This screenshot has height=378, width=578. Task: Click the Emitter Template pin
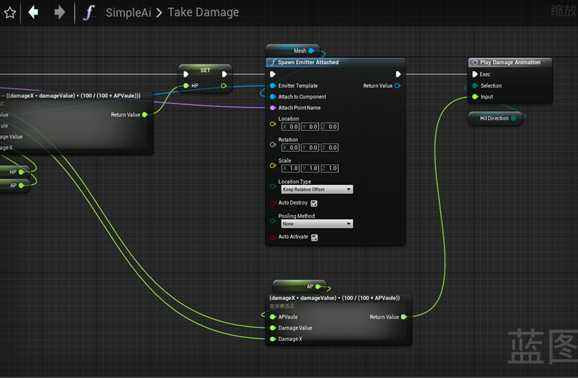point(273,86)
